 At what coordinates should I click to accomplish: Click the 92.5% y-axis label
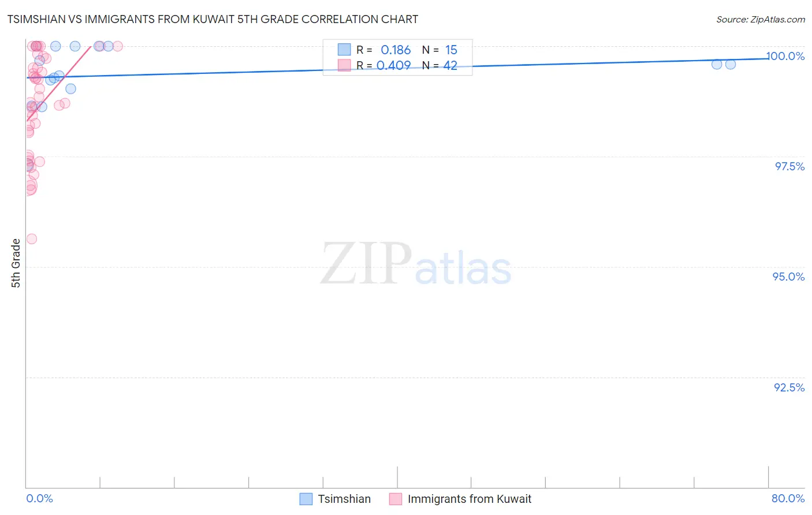(789, 387)
